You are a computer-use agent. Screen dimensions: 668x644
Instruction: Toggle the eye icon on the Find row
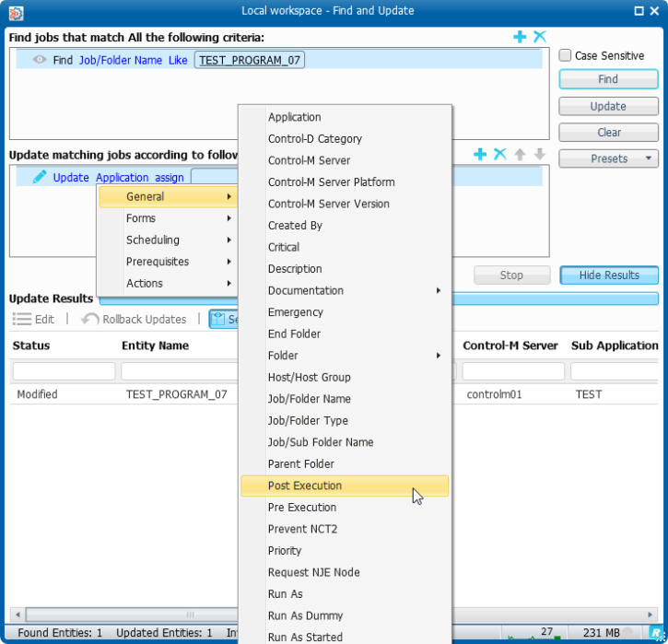tap(40, 60)
